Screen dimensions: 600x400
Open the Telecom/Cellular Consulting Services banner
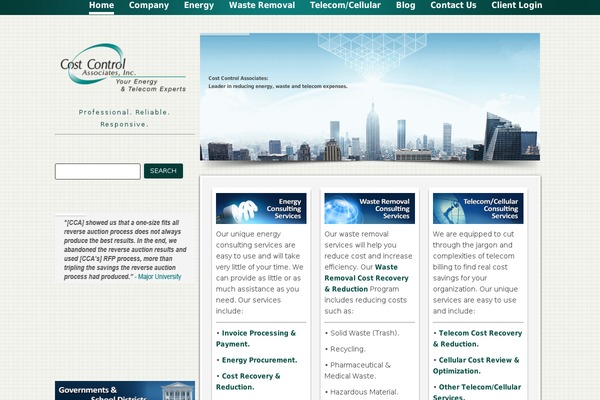point(478,208)
